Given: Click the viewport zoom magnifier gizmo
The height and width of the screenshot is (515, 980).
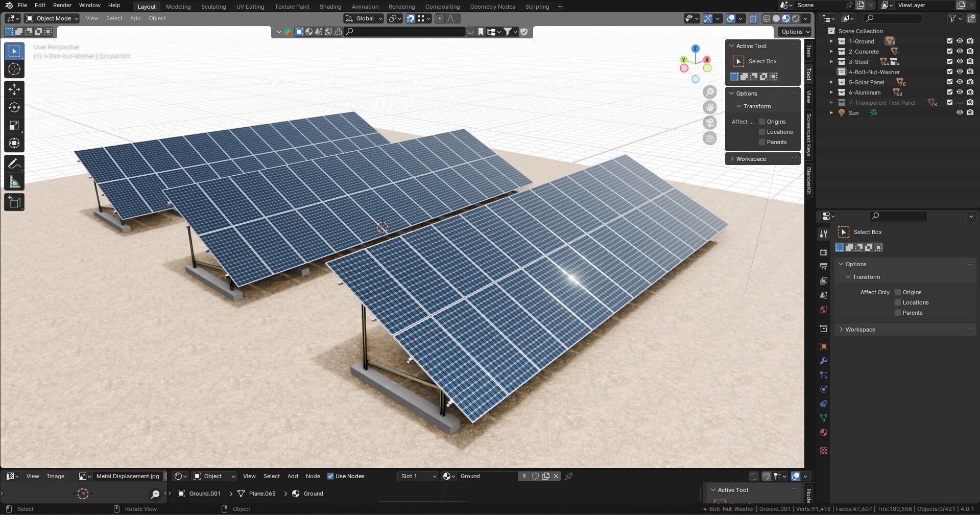Looking at the screenshot, I should point(710,92).
